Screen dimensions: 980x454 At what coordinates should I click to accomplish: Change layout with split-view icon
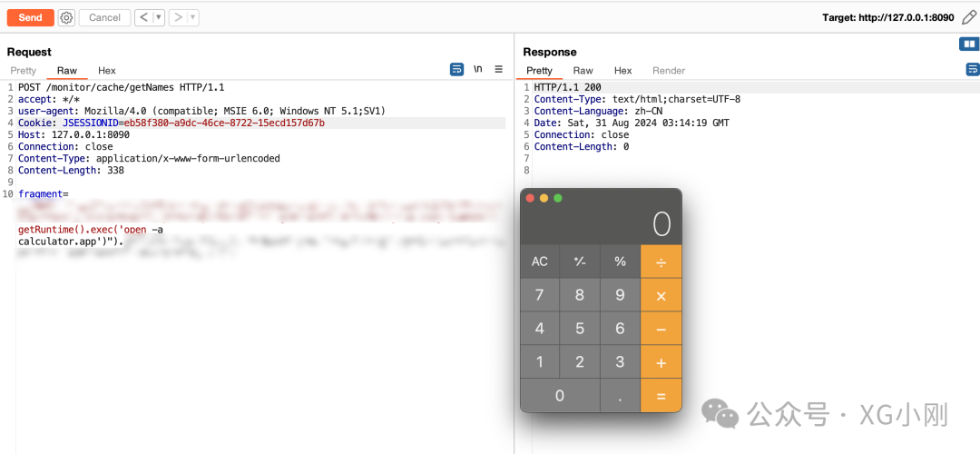[969, 44]
